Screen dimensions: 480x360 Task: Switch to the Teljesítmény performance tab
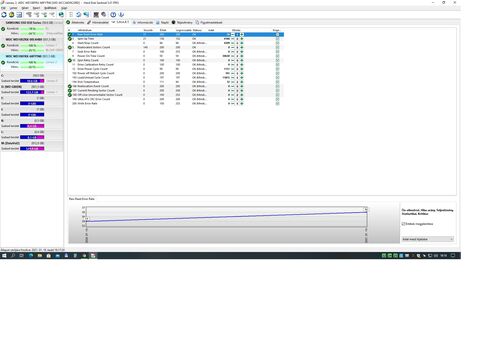(182, 22)
